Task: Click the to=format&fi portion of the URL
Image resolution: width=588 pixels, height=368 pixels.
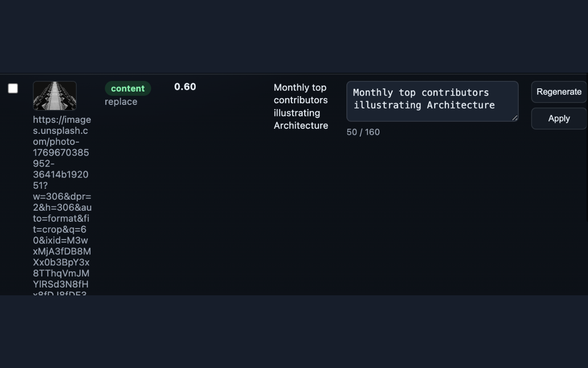Action: click(61, 218)
